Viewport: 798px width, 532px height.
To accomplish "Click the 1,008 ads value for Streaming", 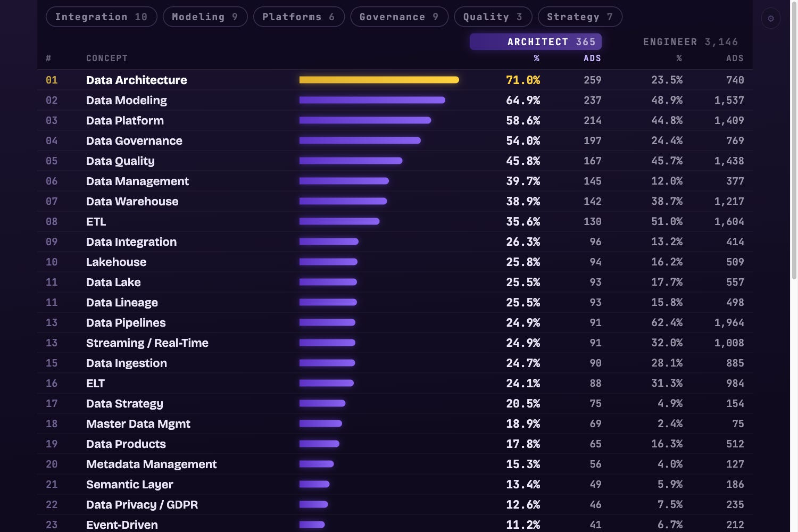I will pyautogui.click(x=729, y=343).
